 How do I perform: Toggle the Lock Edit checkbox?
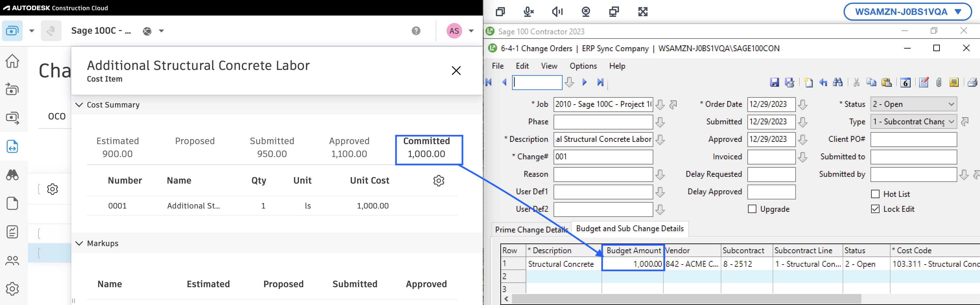tap(875, 209)
